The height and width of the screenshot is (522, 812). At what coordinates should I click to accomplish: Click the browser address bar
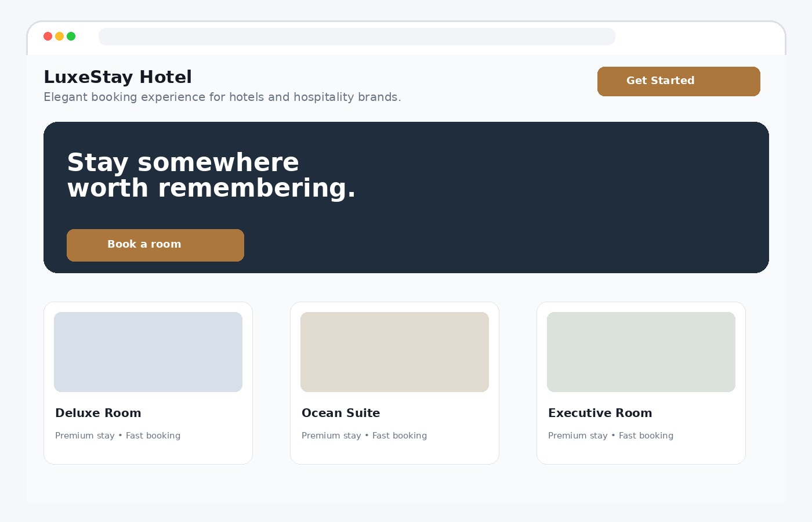click(357, 37)
